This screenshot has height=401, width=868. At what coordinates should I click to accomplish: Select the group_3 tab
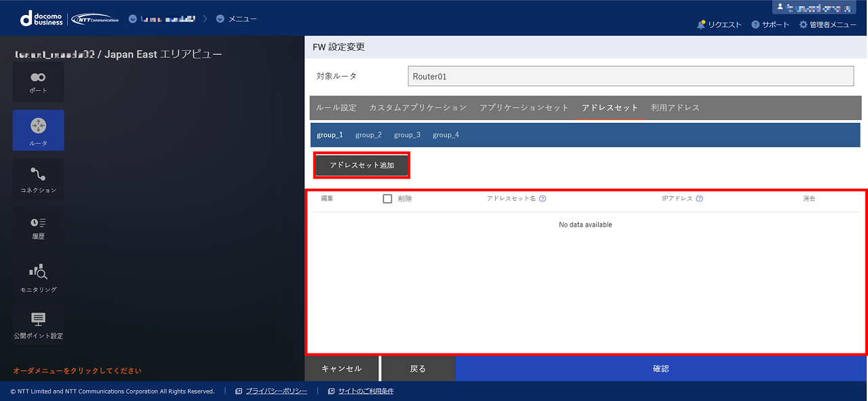pyautogui.click(x=407, y=135)
